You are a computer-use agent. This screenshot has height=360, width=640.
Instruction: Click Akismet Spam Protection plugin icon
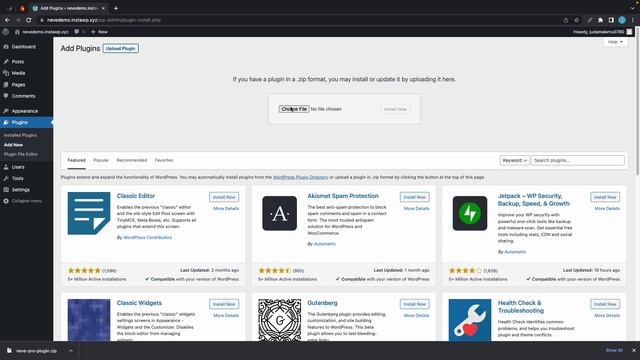(x=280, y=213)
